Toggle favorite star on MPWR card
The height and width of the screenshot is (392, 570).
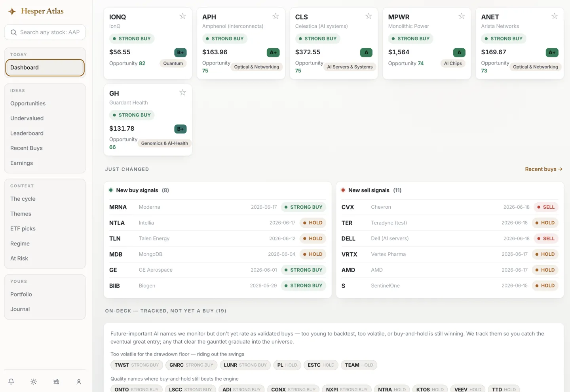click(x=462, y=16)
